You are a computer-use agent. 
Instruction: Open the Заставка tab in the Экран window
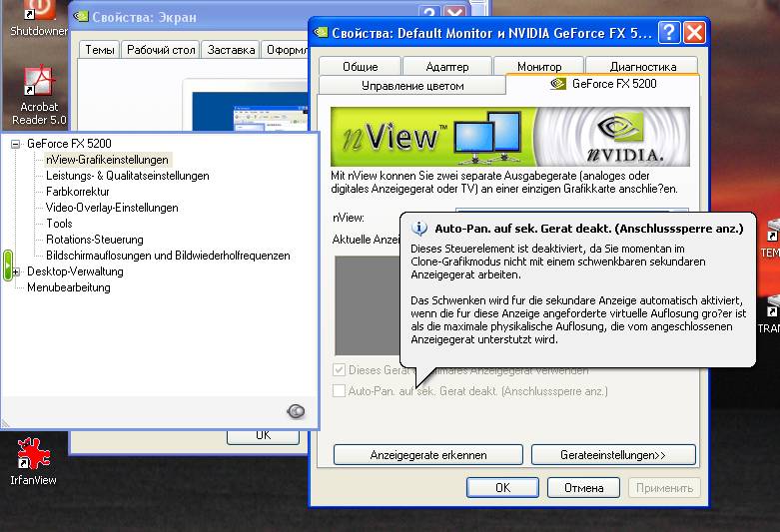pyautogui.click(x=231, y=50)
